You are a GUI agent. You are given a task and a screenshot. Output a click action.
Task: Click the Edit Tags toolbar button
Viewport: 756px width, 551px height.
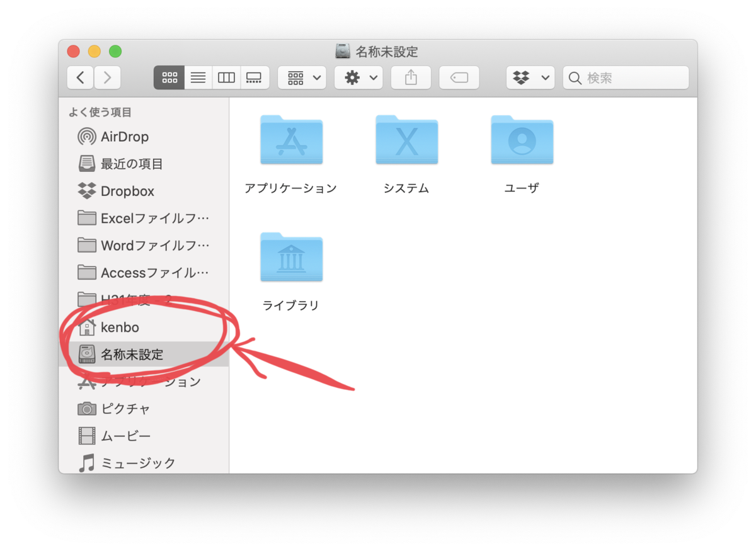[x=459, y=77]
